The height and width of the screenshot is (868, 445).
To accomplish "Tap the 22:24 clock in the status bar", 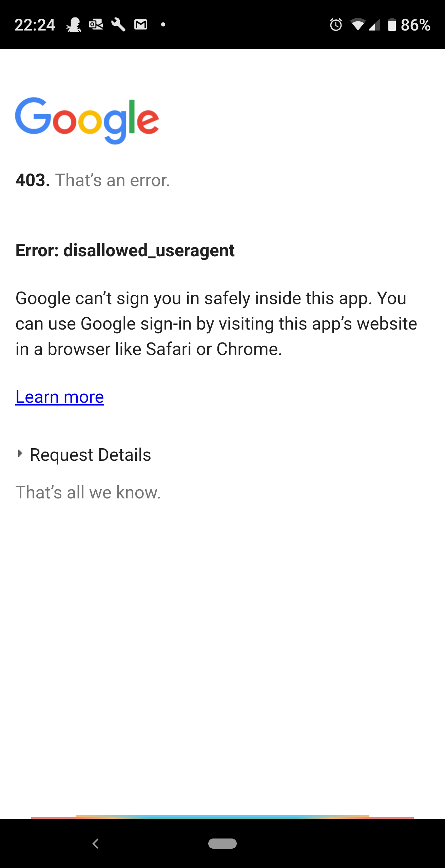I will 35,25.
